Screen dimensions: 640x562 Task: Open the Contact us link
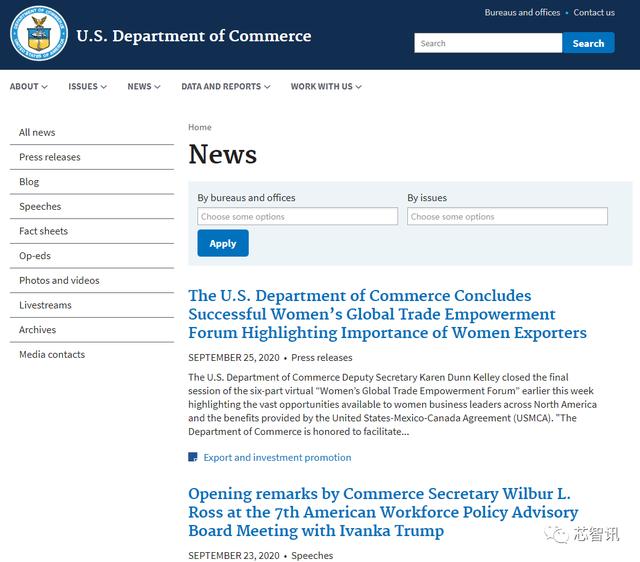point(594,13)
